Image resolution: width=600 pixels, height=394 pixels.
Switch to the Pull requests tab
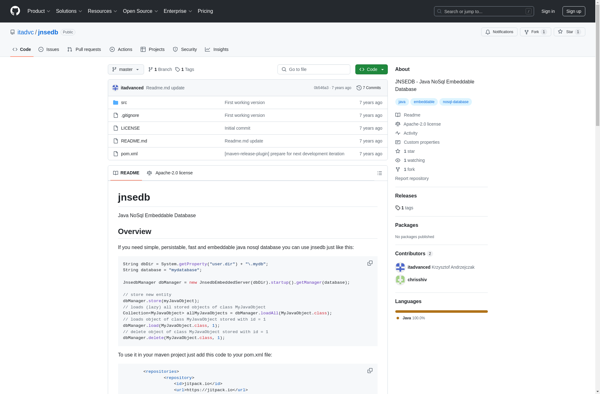click(x=84, y=49)
